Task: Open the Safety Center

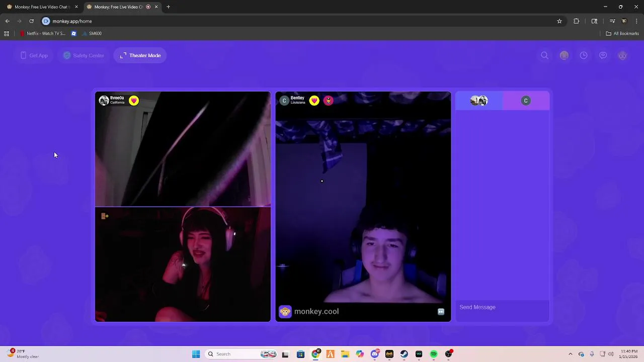Action: [84, 55]
